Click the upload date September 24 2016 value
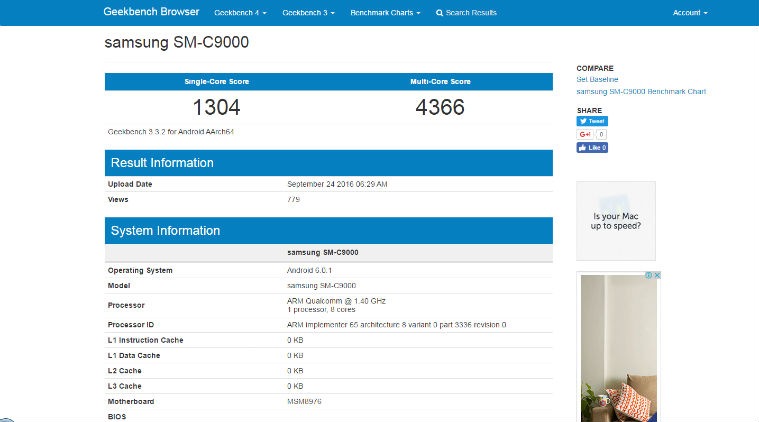 pos(337,184)
